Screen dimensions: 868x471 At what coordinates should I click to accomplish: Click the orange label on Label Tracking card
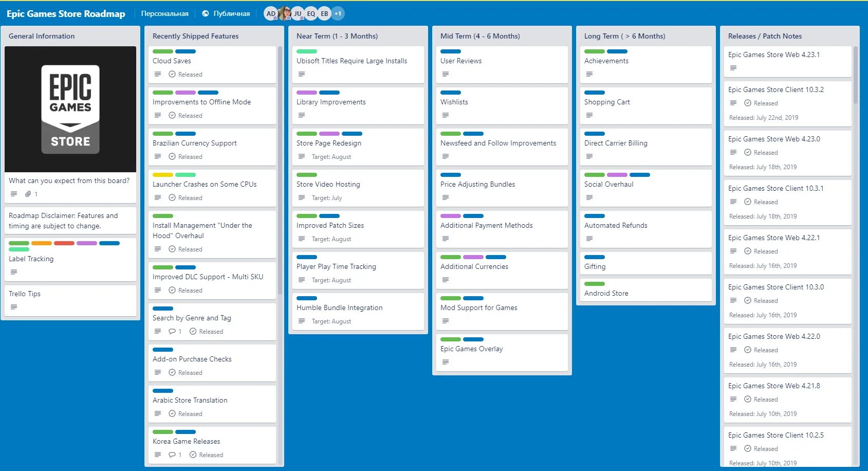[x=42, y=243]
